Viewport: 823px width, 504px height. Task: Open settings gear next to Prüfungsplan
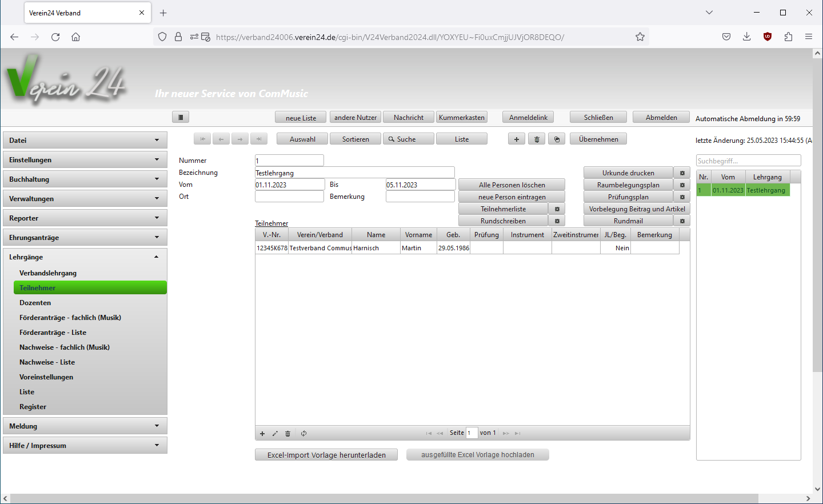pos(682,197)
